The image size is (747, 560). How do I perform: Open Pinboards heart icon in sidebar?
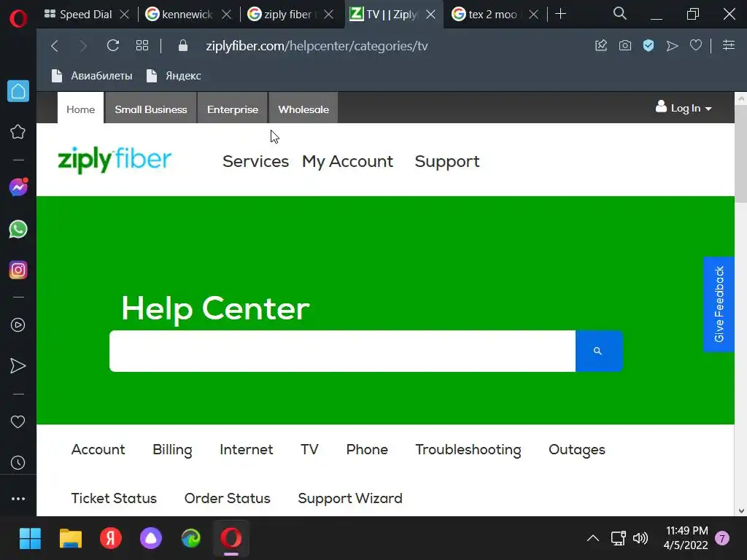click(x=18, y=421)
